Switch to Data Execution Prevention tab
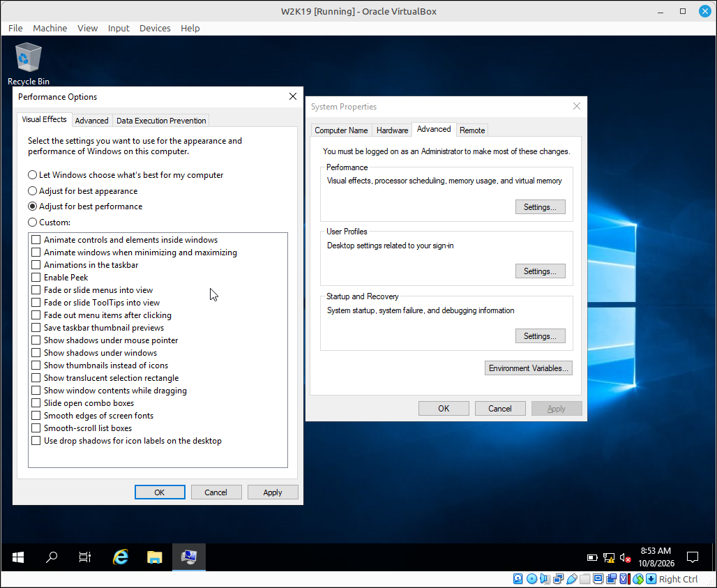 pyautogui.click(x=161, y=121)
